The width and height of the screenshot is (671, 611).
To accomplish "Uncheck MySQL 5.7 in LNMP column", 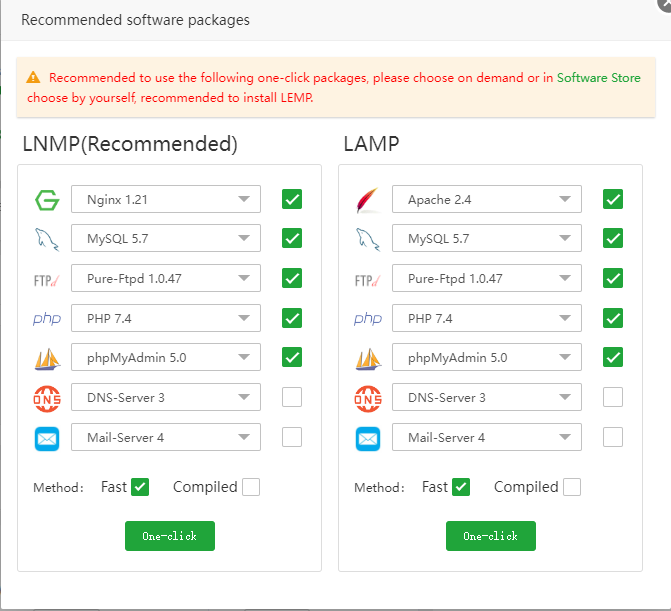I will [292, 238].
